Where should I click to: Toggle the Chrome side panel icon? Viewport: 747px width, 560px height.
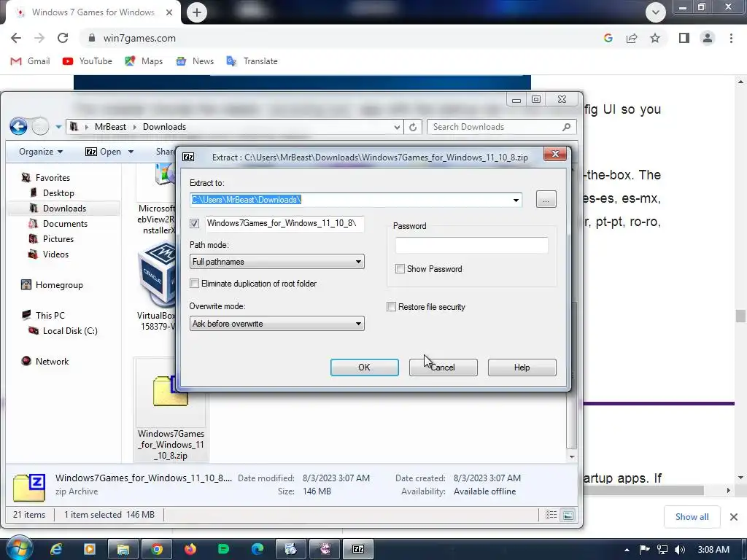684,38
